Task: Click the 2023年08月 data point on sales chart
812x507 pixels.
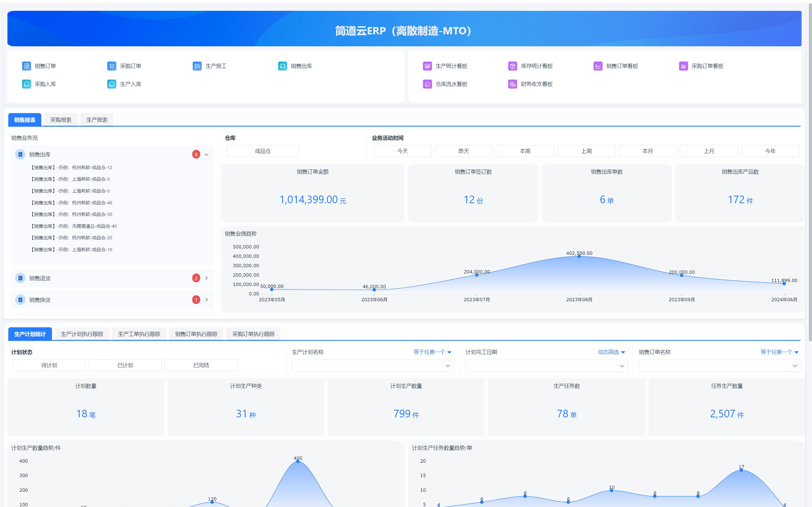Action: 579,256
